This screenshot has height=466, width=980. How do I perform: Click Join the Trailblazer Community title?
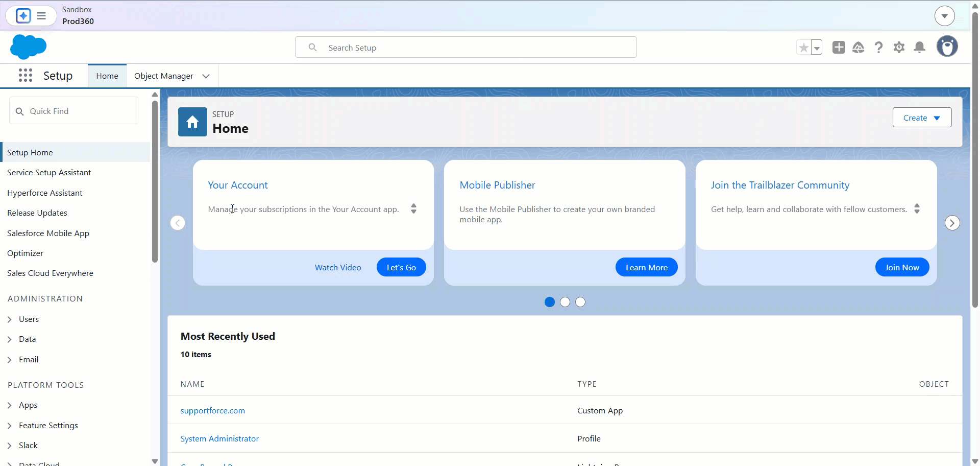tap(780, 185)
